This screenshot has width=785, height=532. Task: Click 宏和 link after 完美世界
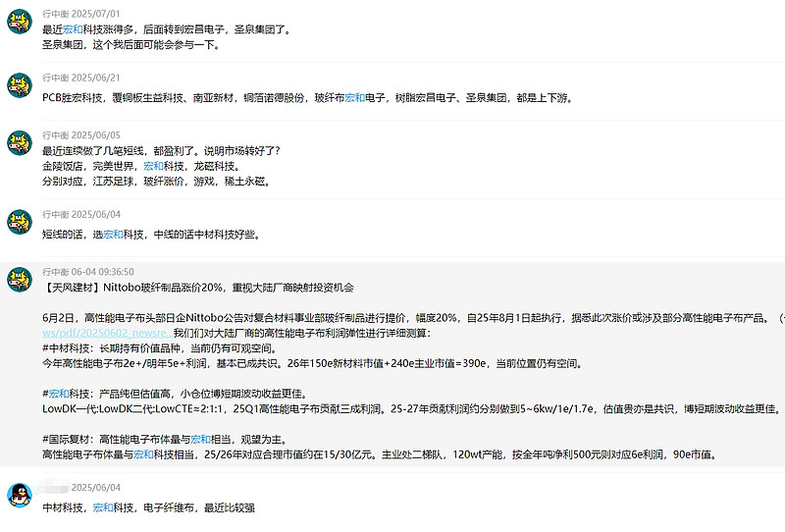point(153,166)
